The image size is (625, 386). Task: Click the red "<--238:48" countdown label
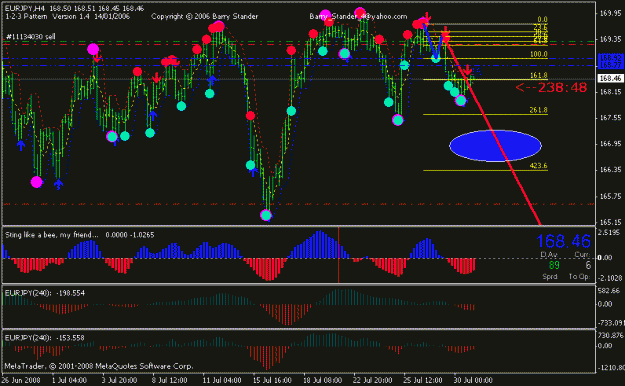pos(551,88)
